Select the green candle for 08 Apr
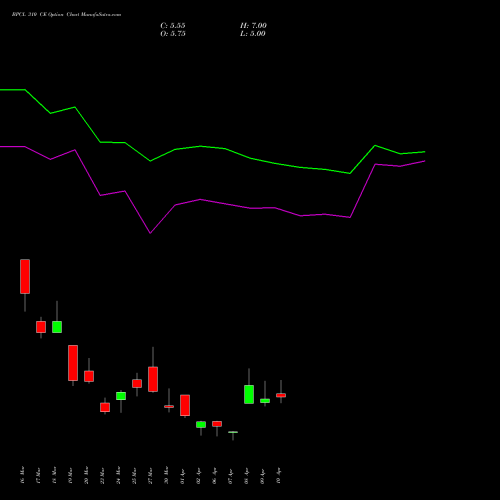500x500 pixels. (249, 394)
